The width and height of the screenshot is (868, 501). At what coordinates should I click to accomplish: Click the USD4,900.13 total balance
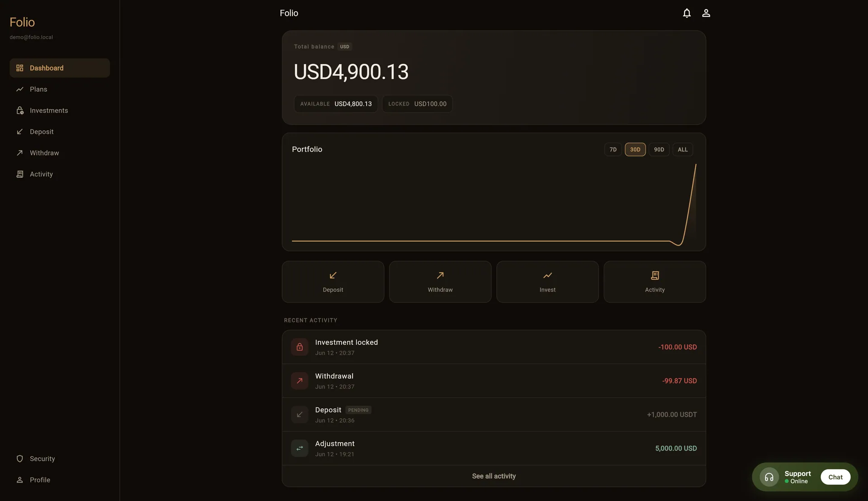(351, 72)
